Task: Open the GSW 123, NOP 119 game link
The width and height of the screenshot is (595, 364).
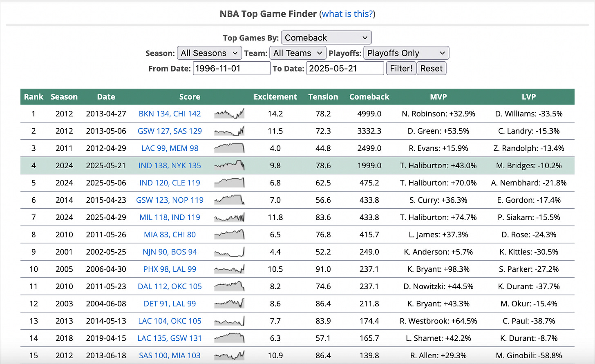Action: 170,200
